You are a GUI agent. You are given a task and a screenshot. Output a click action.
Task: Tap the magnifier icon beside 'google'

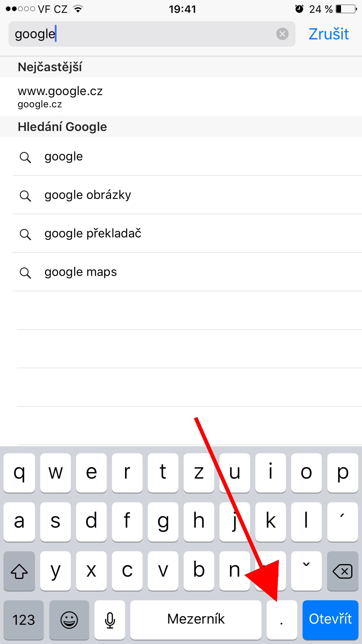(x=25, y=157)
